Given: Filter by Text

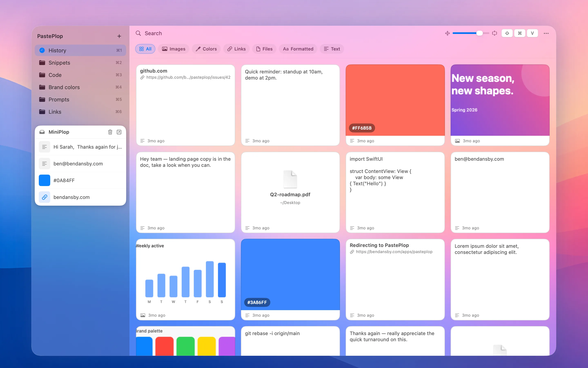Looking at the screenshot, I should (x=332, y=49).
